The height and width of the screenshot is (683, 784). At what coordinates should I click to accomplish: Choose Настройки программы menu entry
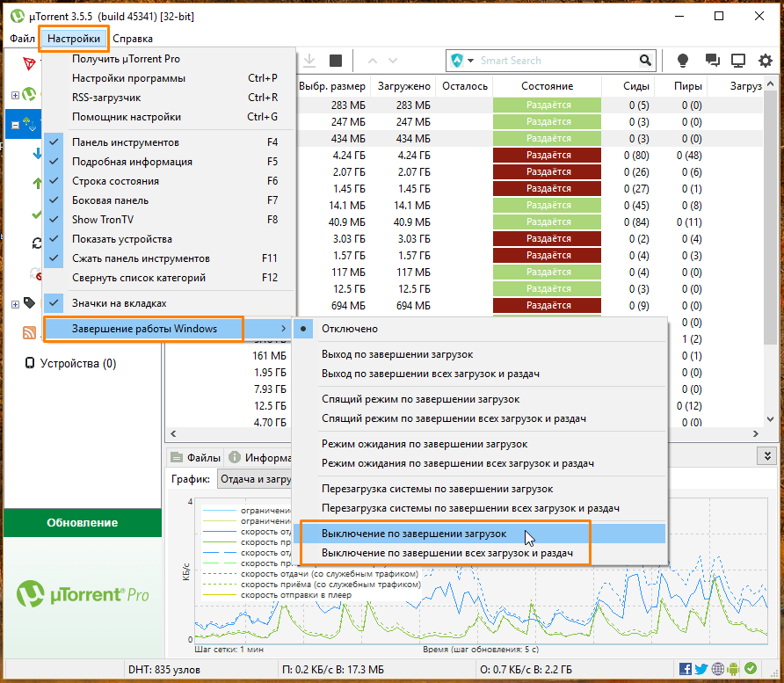[170, 78]
